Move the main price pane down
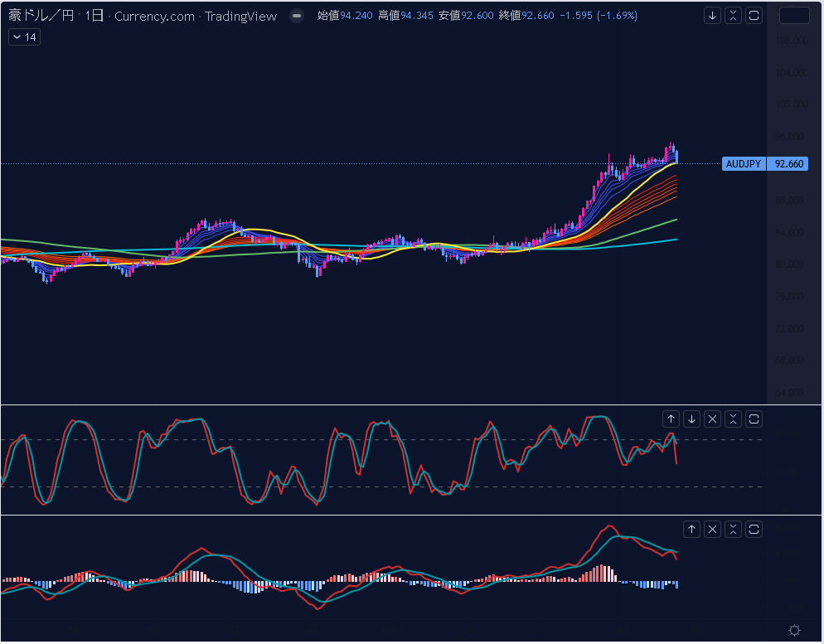Screen dimensions: 824x644 (x=712, y=16)
